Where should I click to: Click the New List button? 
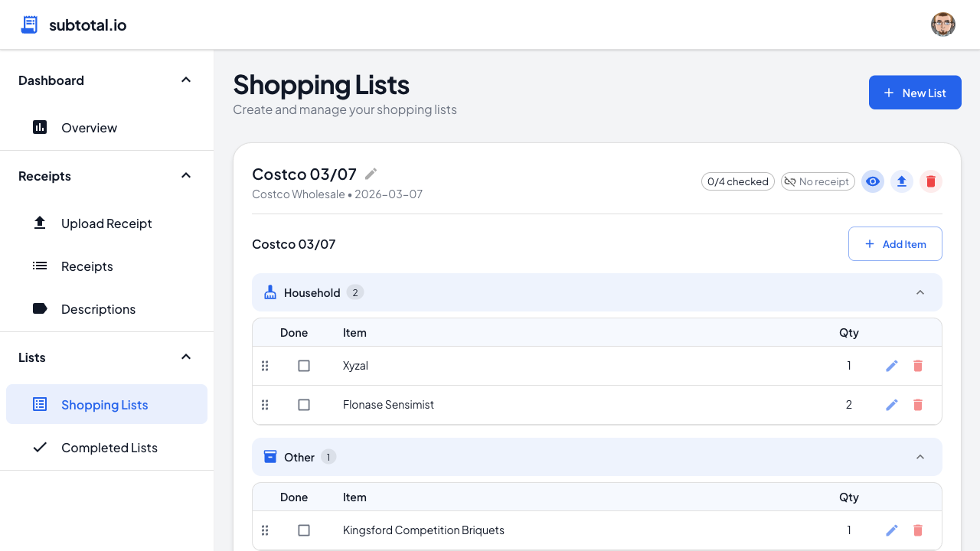(915, 93)
